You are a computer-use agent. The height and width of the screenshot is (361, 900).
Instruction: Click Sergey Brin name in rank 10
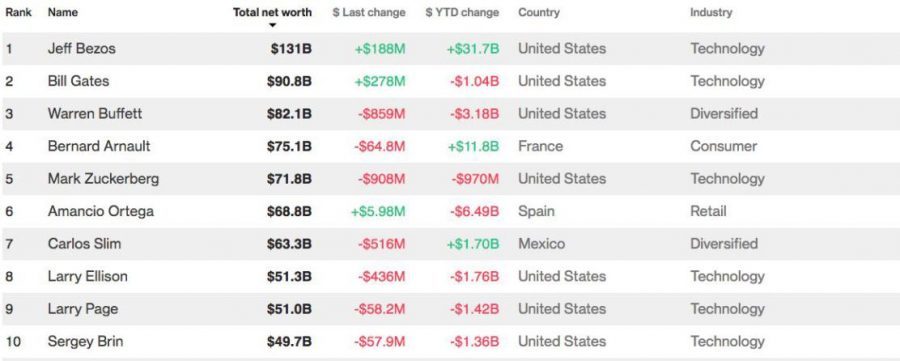(x=85, y=342)
